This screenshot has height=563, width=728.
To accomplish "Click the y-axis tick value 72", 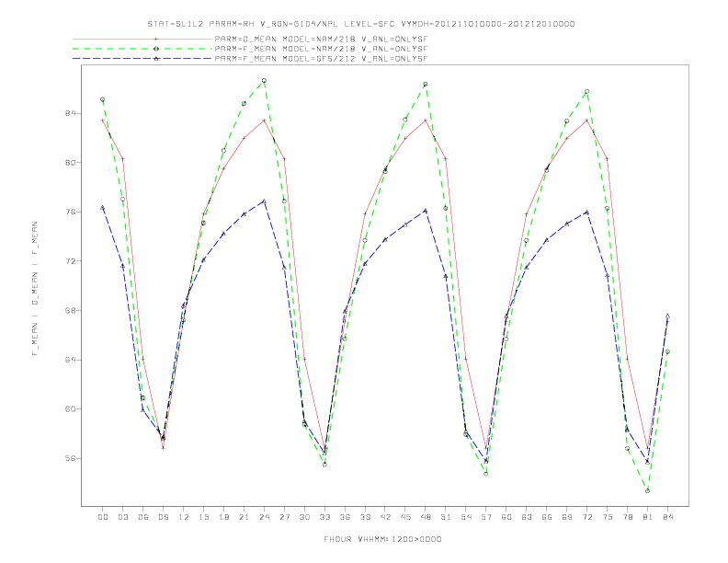I will pos(69,261).
